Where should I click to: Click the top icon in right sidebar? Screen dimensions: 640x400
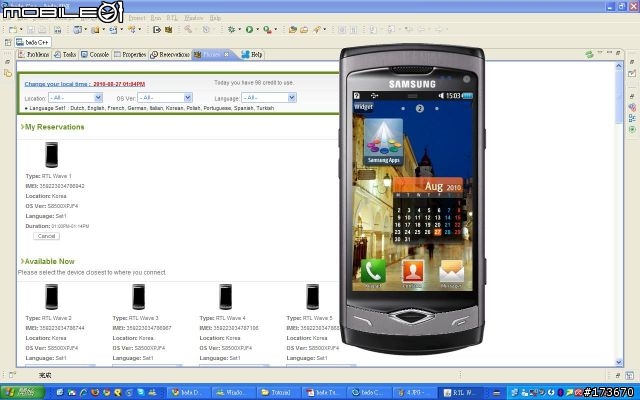pos(632,62)
